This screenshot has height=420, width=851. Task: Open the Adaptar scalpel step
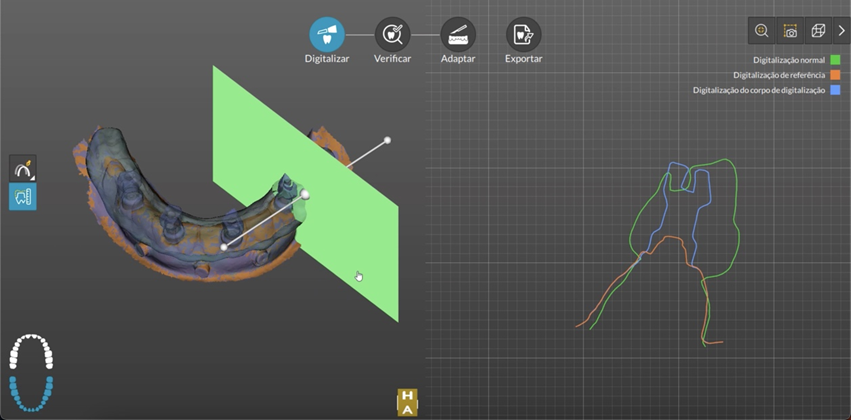pos(458,35)
